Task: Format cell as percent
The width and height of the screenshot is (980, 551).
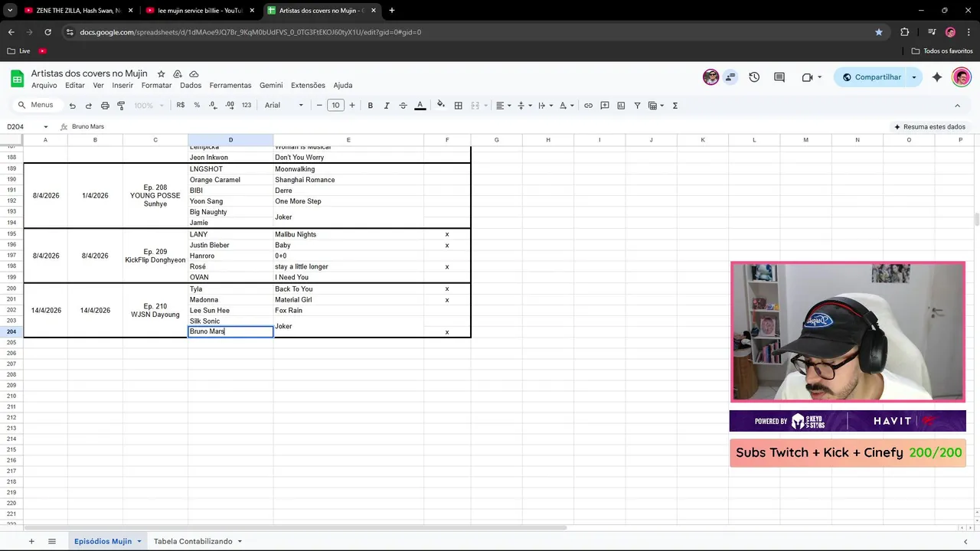Action: point(197,106)
